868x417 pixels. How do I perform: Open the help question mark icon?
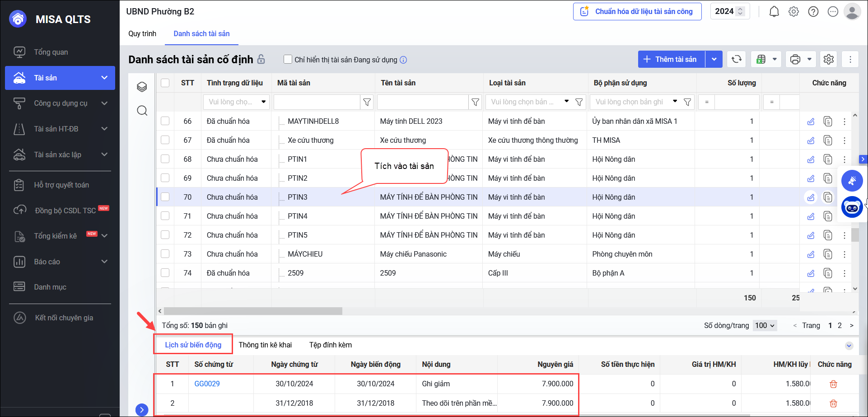(x=813, y=12)
